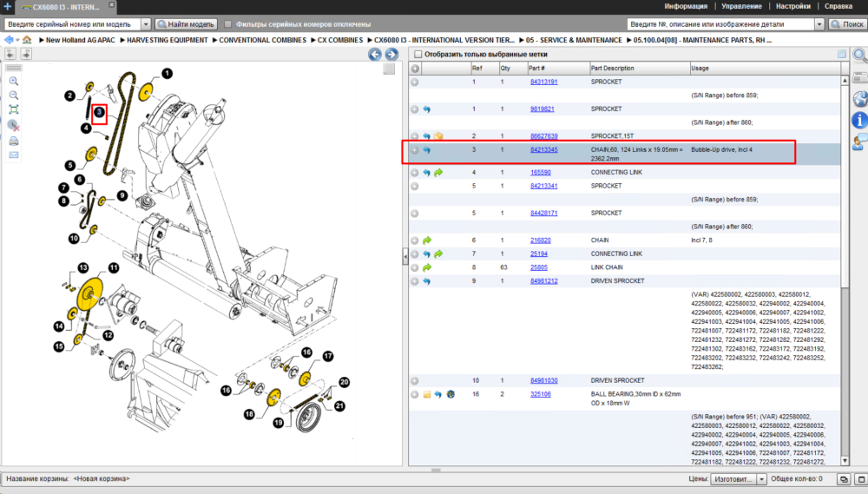The width and height of the screenshot is (868, 494).
Task: Move the panel right arrow button
Action: [x=26, y=54]
